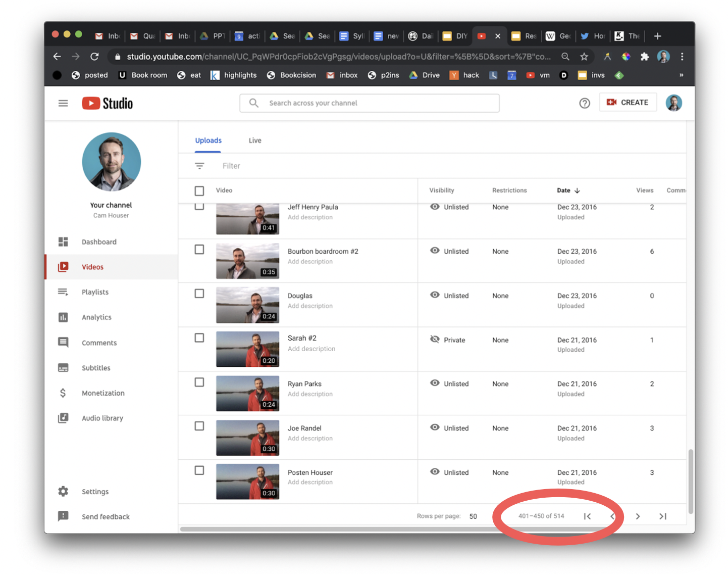
Task: Switch to the Twitter browser tab
Action: pyautogui.click(x=592, y=36)
